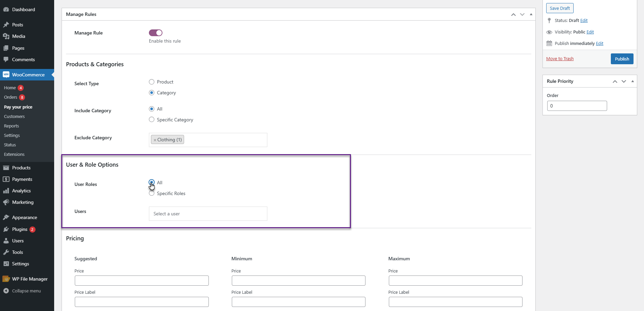Edit the draft status link

(x=584, y=21)
